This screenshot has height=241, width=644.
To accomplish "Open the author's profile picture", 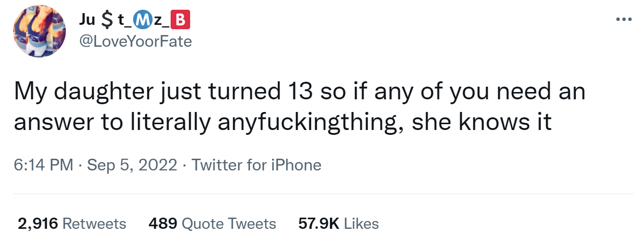I will [x=39, y=30].
